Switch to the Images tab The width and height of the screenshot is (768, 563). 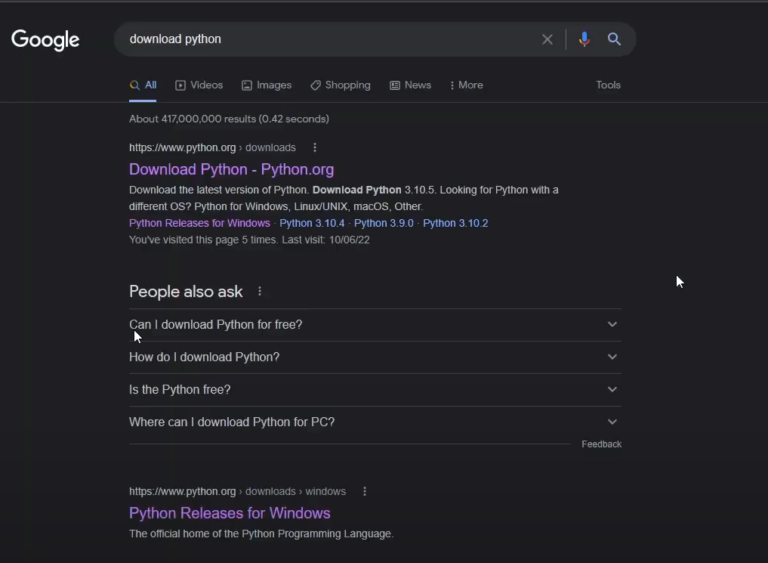[x=267, y=86]
